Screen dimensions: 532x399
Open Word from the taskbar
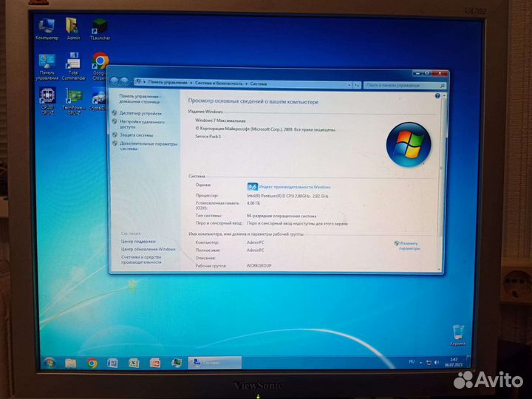112,363
